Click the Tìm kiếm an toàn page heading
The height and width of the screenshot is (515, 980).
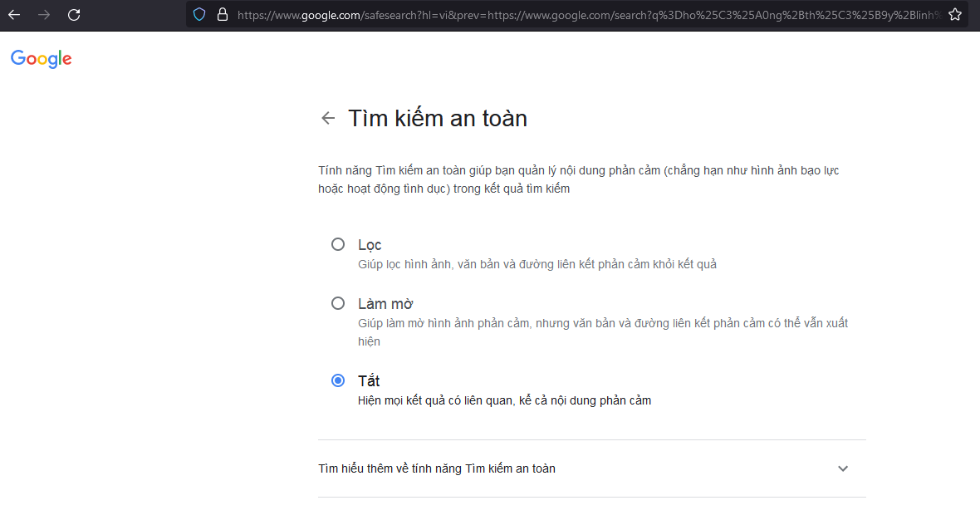438,118
